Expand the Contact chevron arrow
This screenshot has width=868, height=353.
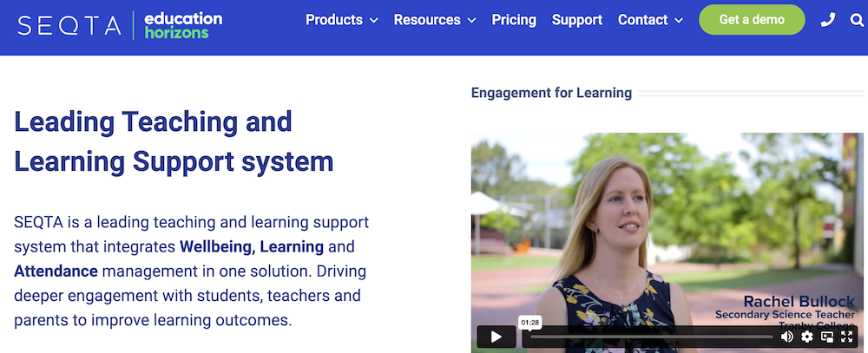(x=680, y=21)
